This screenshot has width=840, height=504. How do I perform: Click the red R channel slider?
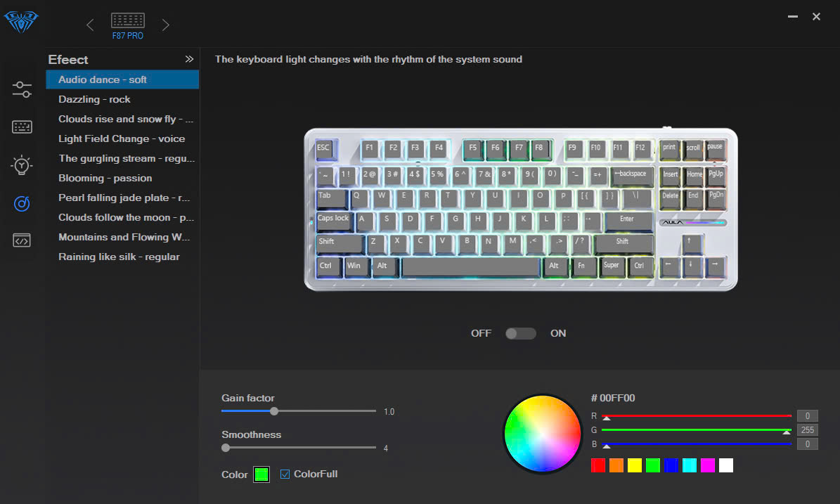click(x=697, y=415)
